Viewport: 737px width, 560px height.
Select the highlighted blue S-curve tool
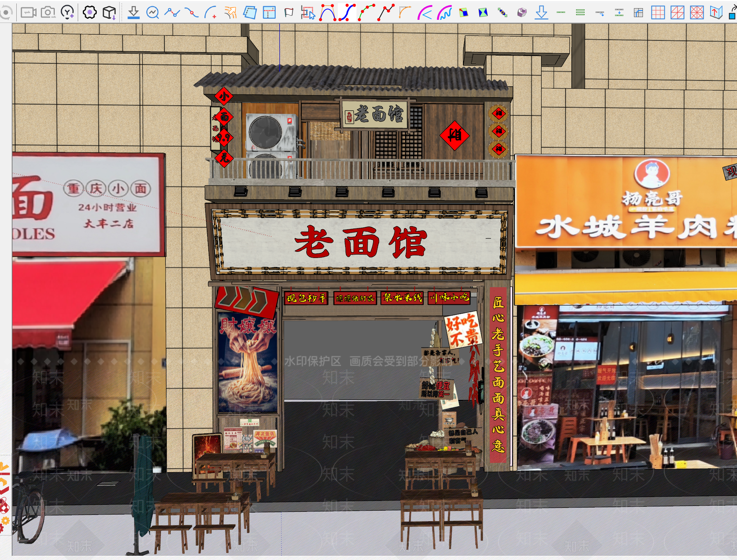click(347, 12)
